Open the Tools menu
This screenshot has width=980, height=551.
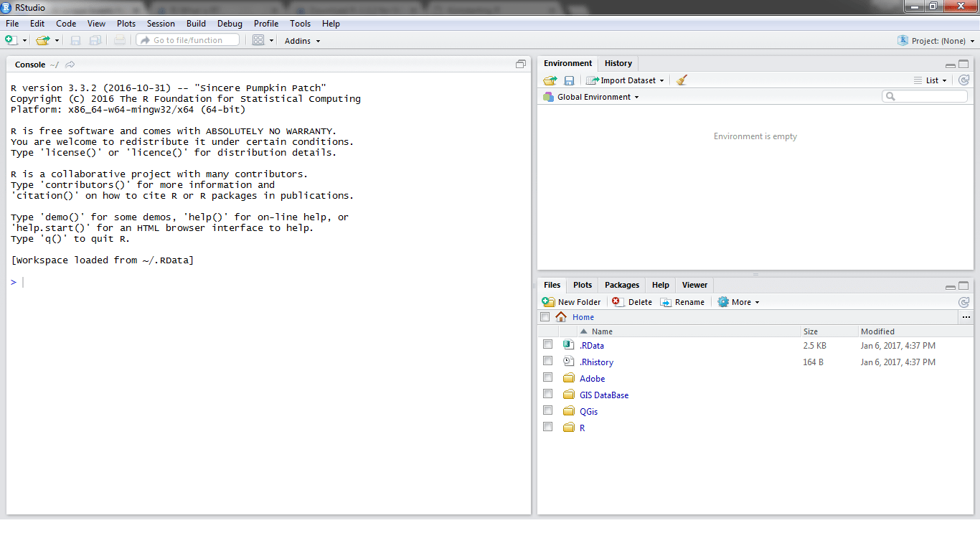pyautogui.click(x=301, y=24)
